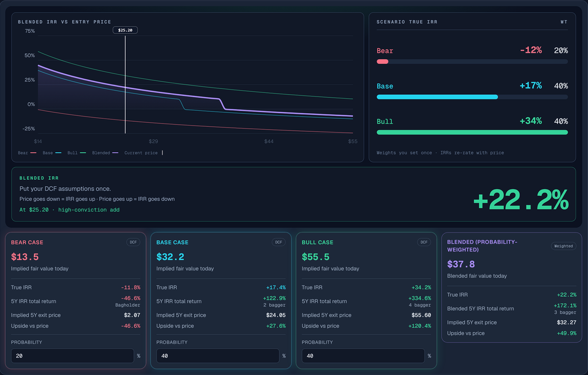Image resolution: width=588 pixels, height=375 pixels.
Task: Click the Base scenario progress bar
Action: 472,96
